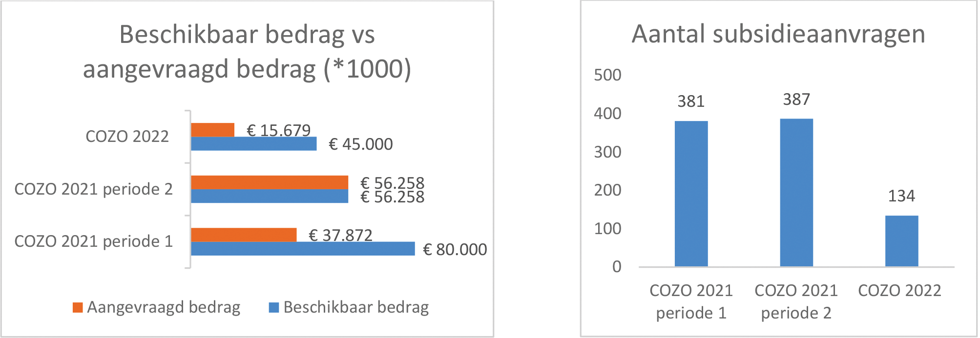Select the blue COZO 2022 € 45.000 bar
Image resolution: width=980 pixels, height=338 pixels.
click(253, 144)
